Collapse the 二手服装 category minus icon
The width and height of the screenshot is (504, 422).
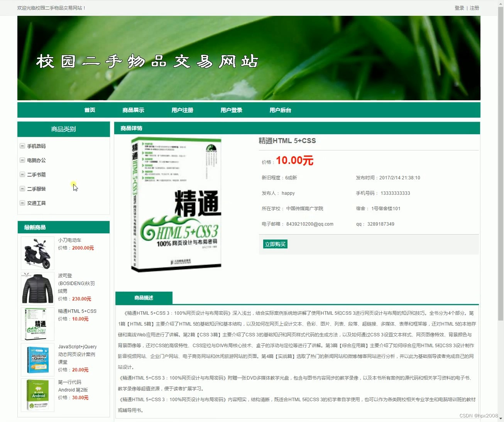pos(22,189)
